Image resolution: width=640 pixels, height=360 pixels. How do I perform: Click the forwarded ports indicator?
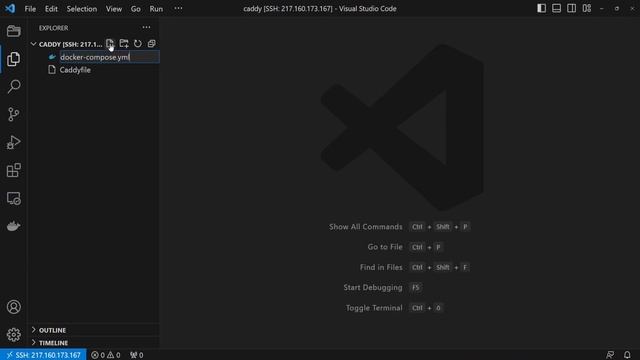coord(137,355)
